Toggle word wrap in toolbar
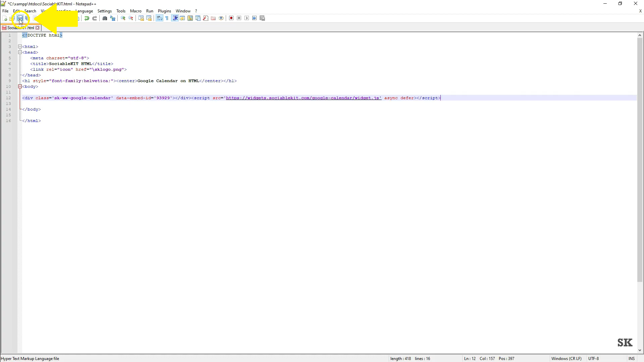The image size is (644, 362). (x=159, y=18)
